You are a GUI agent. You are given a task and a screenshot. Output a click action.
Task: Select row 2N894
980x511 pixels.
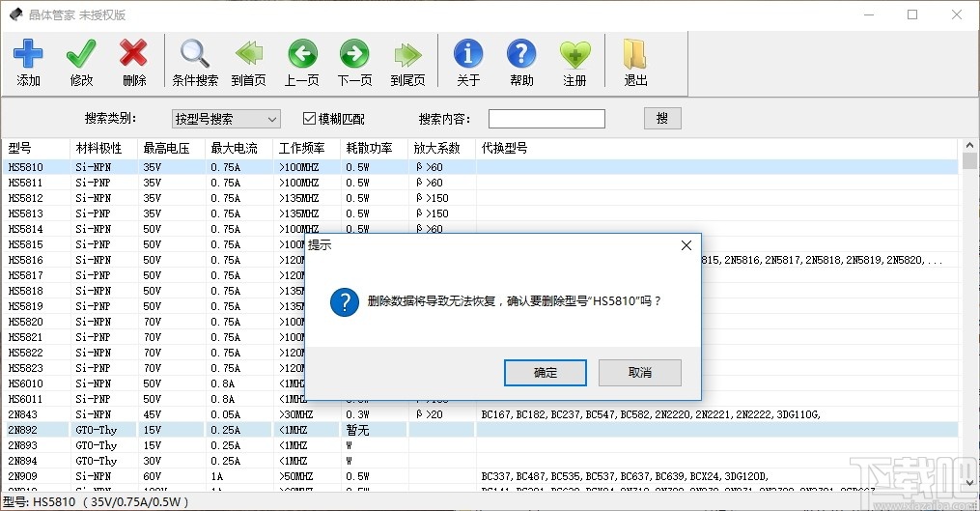point(480,461)
